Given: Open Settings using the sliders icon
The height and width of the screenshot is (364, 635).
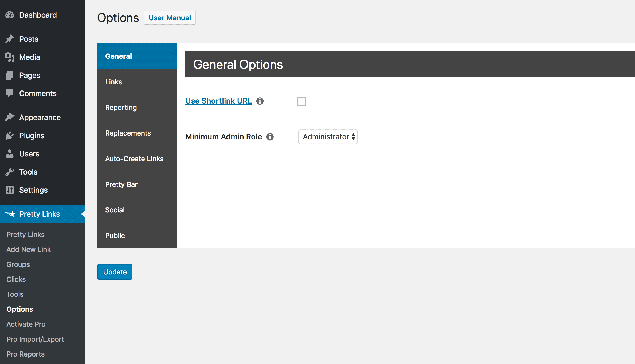Looking at the screenshot, I should [10, 190].
